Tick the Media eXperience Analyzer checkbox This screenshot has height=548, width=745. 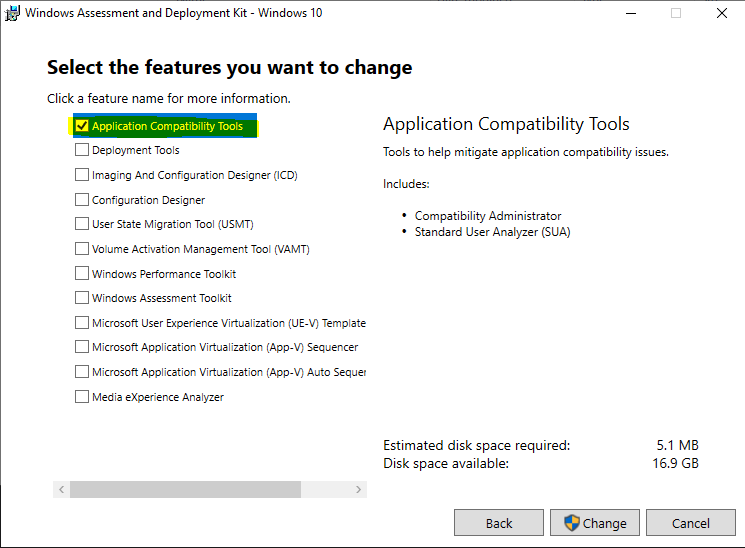click(82, 397)
